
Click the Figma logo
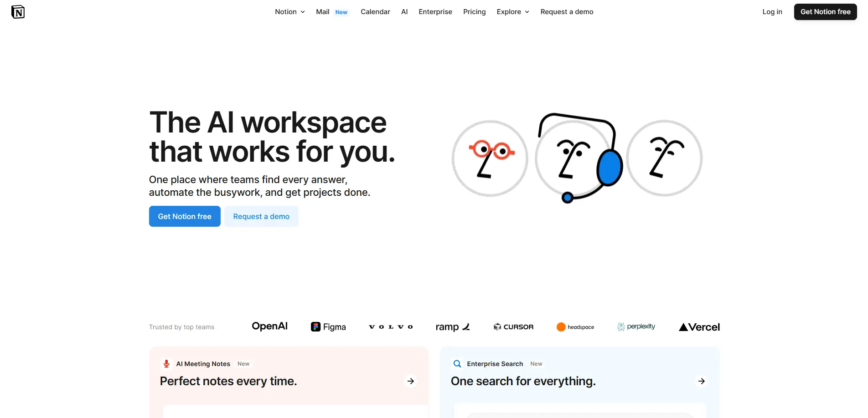[x=328, y=327]
